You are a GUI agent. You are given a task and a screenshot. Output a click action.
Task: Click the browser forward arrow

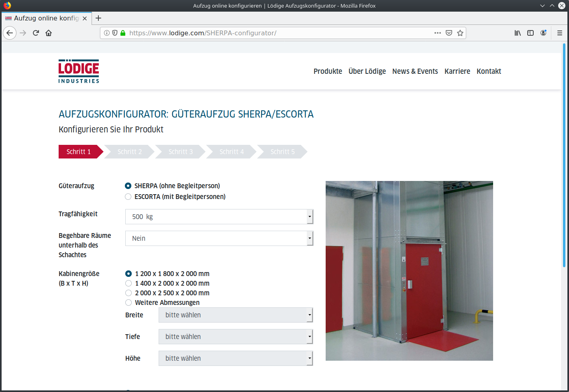[x=23, y=33]
